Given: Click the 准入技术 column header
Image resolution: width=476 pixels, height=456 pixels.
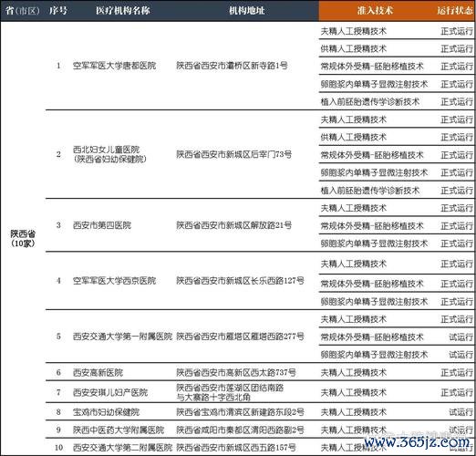Looking at the screenshot, I should (x=375, y=11).
